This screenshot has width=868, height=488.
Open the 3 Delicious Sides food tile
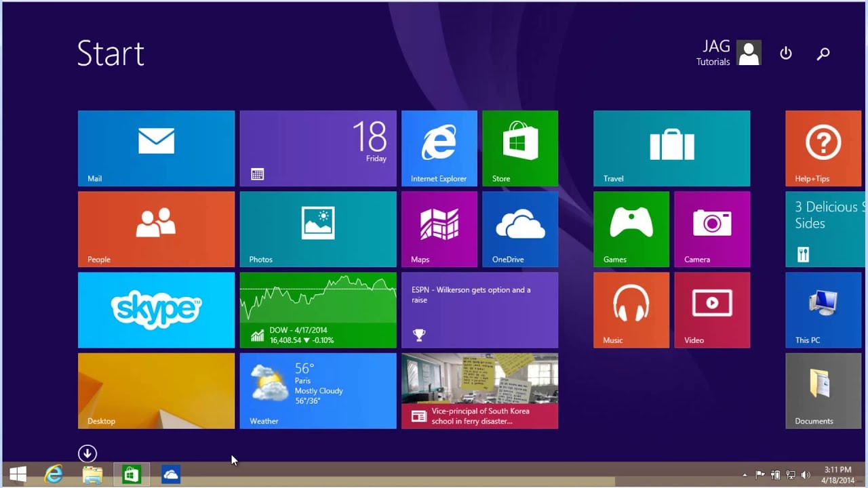click(x=827, y=229)
